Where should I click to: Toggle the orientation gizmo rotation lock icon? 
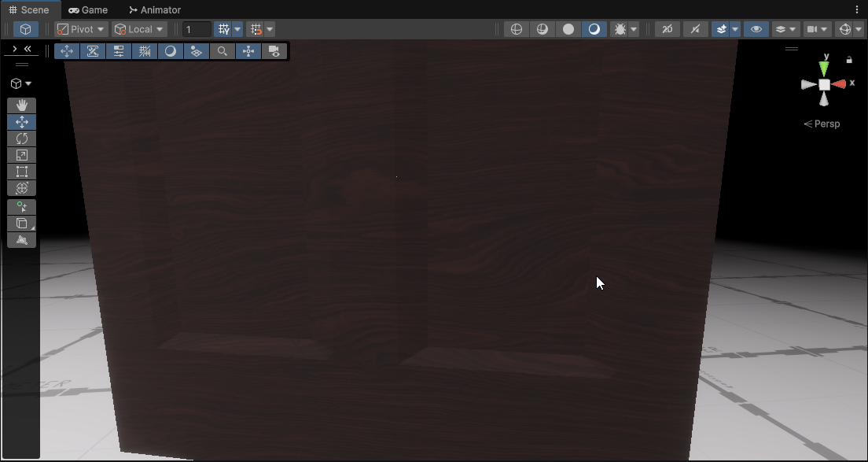(x=849, y=59)
